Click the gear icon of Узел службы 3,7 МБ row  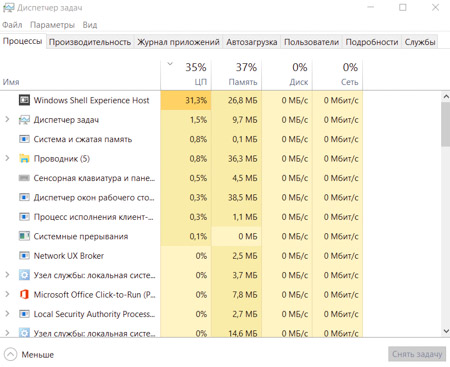pos(24,275)
